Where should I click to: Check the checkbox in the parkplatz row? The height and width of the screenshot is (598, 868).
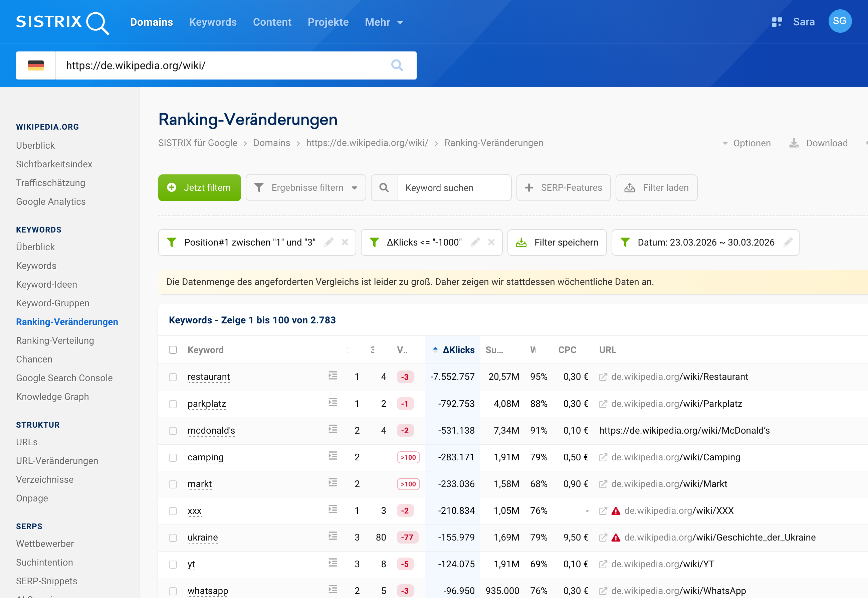click(173, 404)
